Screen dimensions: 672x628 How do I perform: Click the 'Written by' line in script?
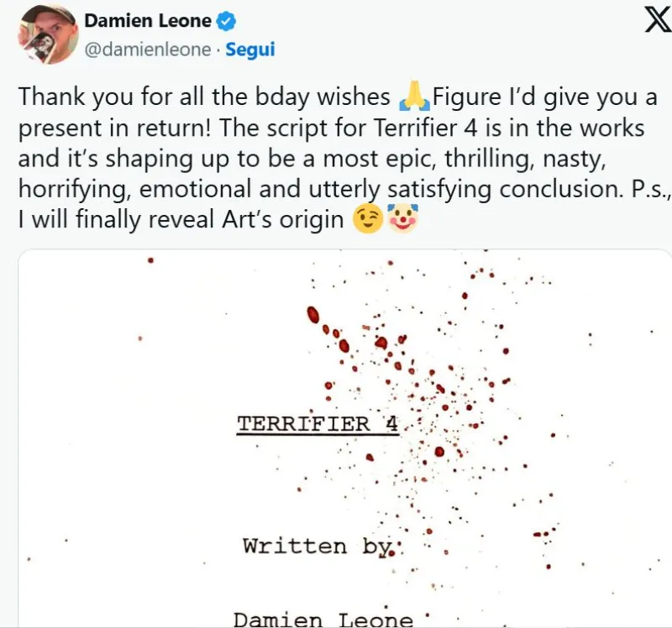click(317, 546)
